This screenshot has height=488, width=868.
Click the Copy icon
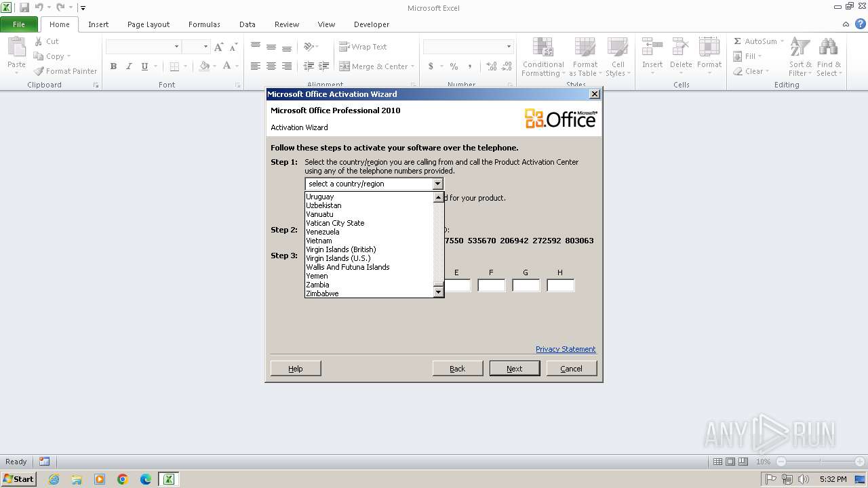39,56
